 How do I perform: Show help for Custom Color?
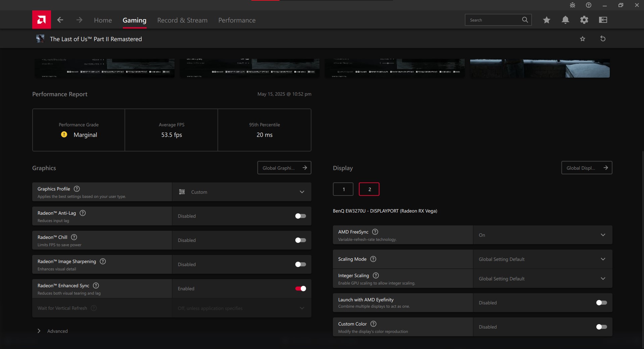[374, 324]
